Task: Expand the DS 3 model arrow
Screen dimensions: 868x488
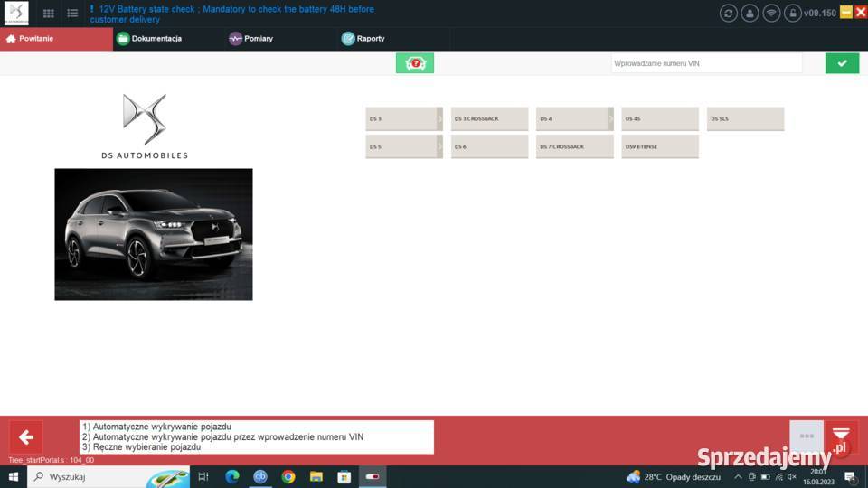Action: (440, 119)
